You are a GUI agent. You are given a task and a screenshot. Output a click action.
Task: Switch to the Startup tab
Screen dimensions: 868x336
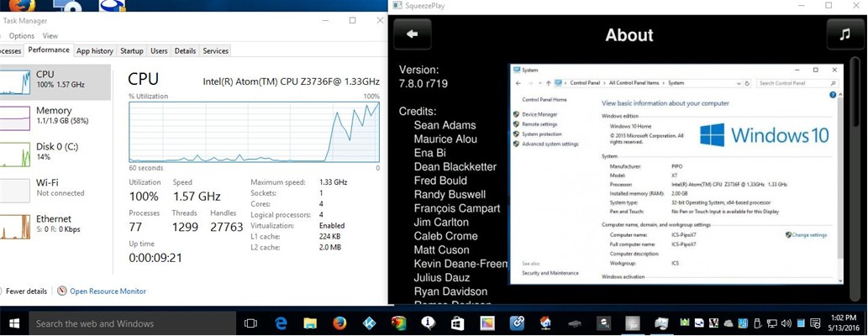coord(132,51)
